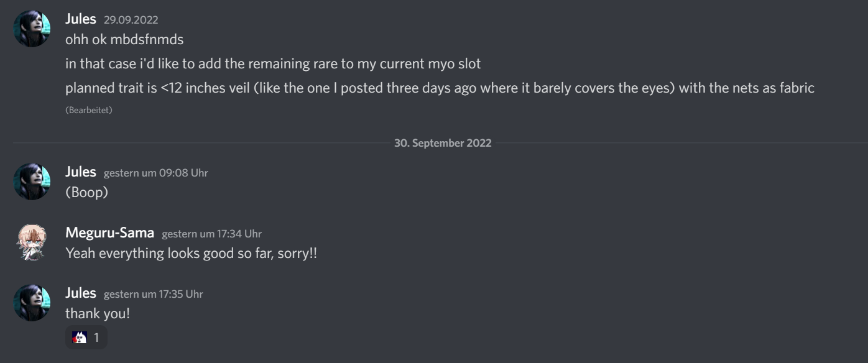The image size is (868, 363).
Task: Click the message starting "planned trait is"
Action: tap(440, 88)
